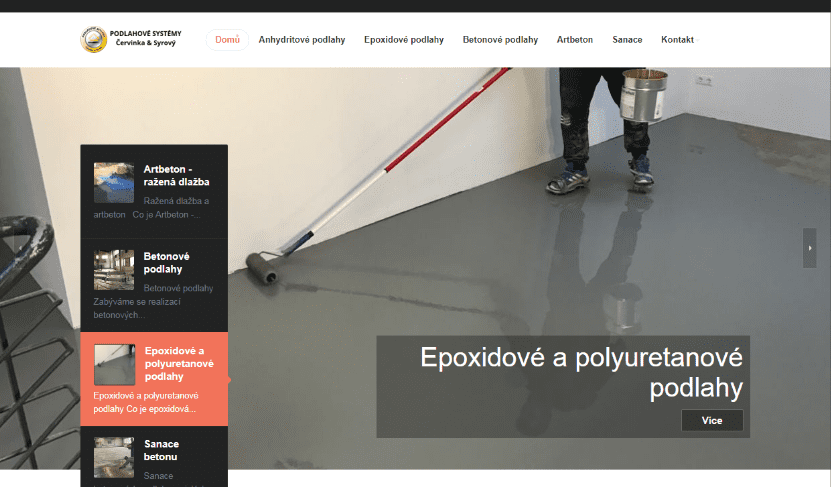Open the Artbeton ražená dlažba thumbnail image
The image size is (831, 489).
click(114, 183)
